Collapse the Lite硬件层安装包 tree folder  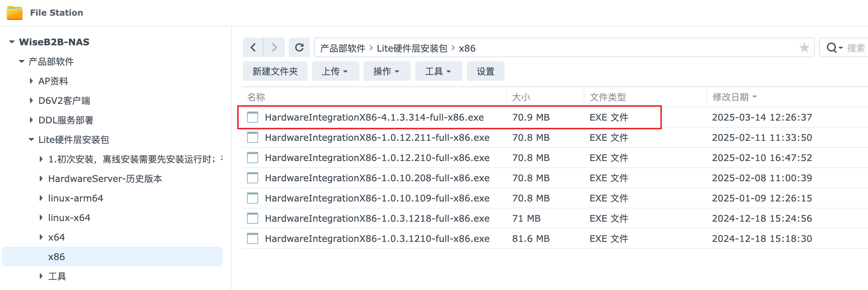[x=31, y=140]
